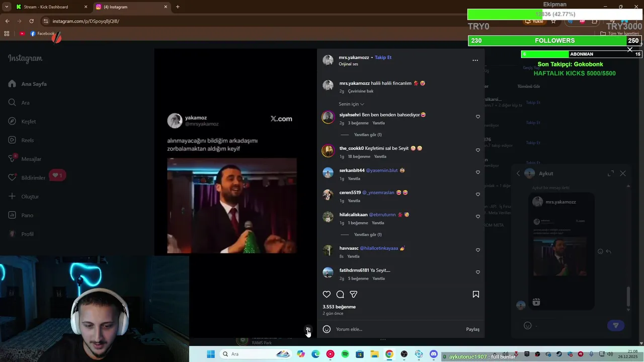The height and width of the screenshot is (362, 644).
Task: Click Oluştur to create a post
Action: click(24, 197)
